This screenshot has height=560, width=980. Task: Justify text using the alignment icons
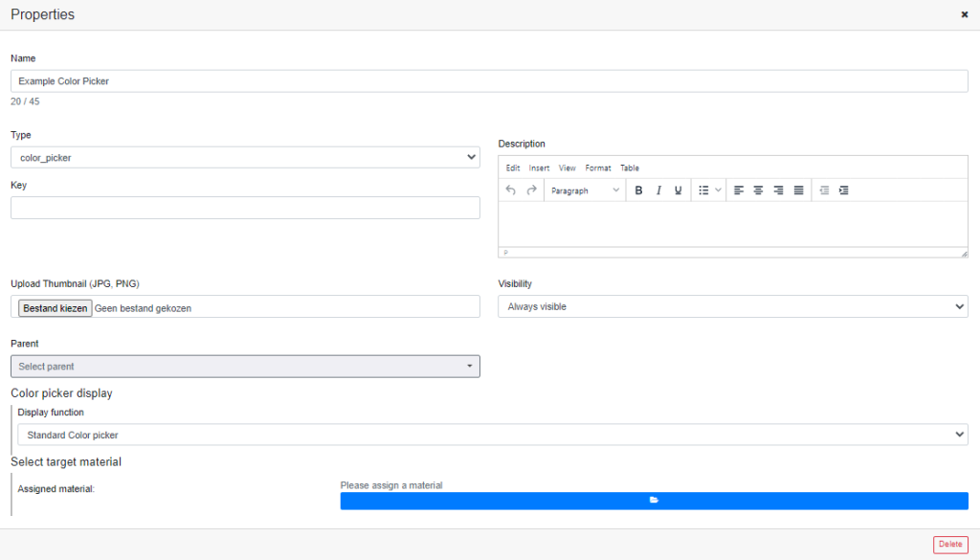(x=798, y=190)
